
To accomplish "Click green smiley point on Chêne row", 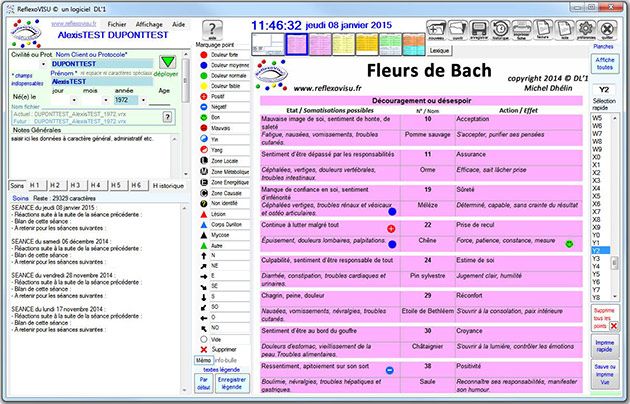I will pyautogui.click(x=569, y=244).
